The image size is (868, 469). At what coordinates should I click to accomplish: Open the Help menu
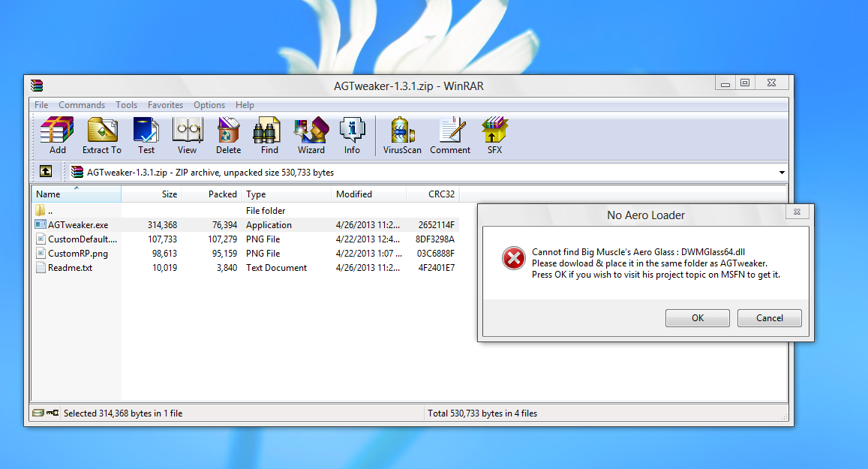pos(245,104)
